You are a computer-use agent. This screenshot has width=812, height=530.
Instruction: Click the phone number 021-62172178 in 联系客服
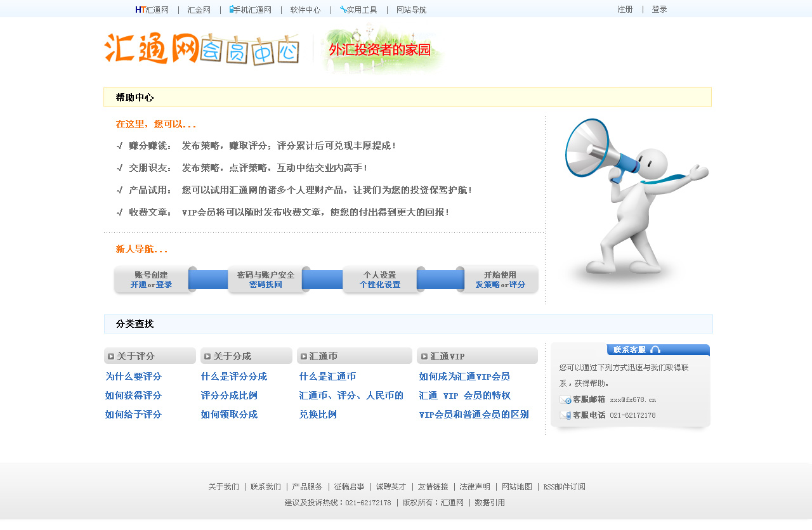pyautogui.click(x=633, y=416)
